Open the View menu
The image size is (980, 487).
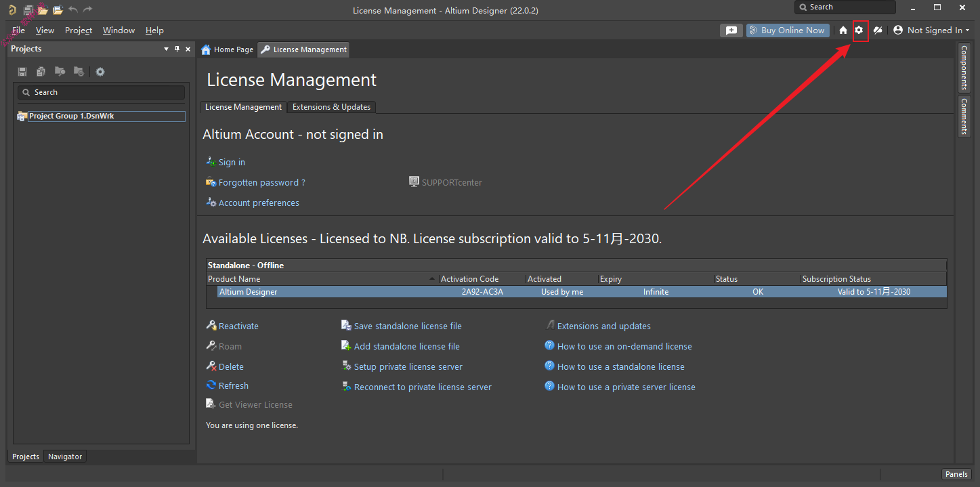click(45, 30)
